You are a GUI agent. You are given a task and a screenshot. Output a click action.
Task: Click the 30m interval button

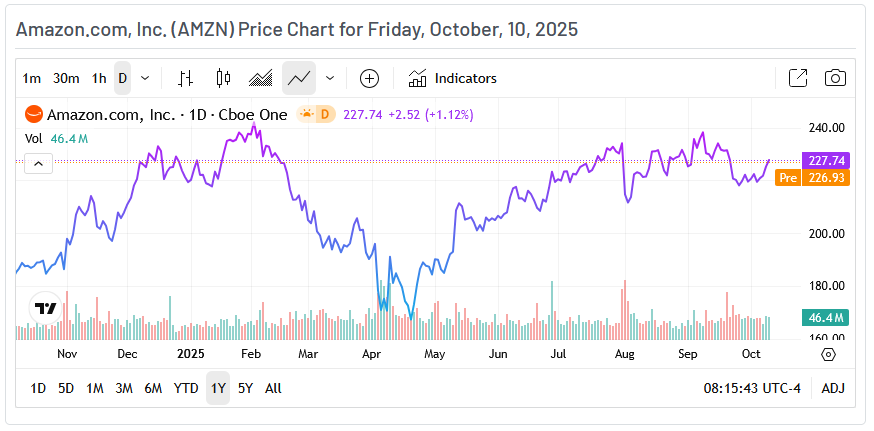click(66, 78)
